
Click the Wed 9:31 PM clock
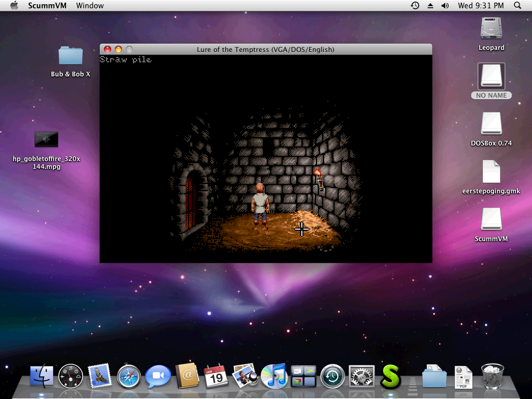pos(481,6)
